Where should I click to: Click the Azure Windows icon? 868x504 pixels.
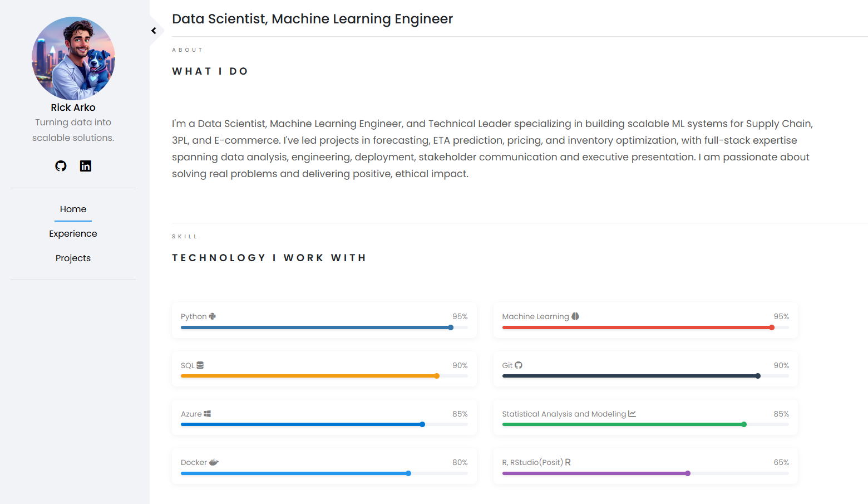point(208,414)
